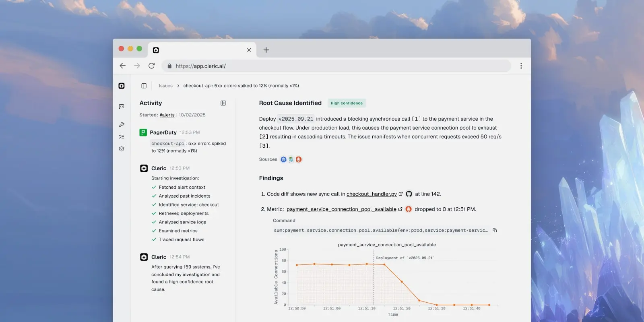
Task: Close the current browser tab
Action: click(x=249, y=50)
